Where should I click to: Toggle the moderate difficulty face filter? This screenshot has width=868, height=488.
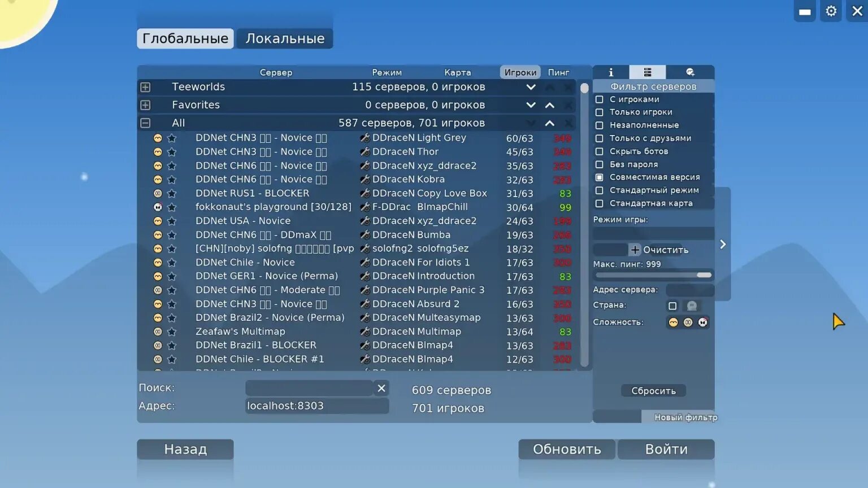click(688, 322)
